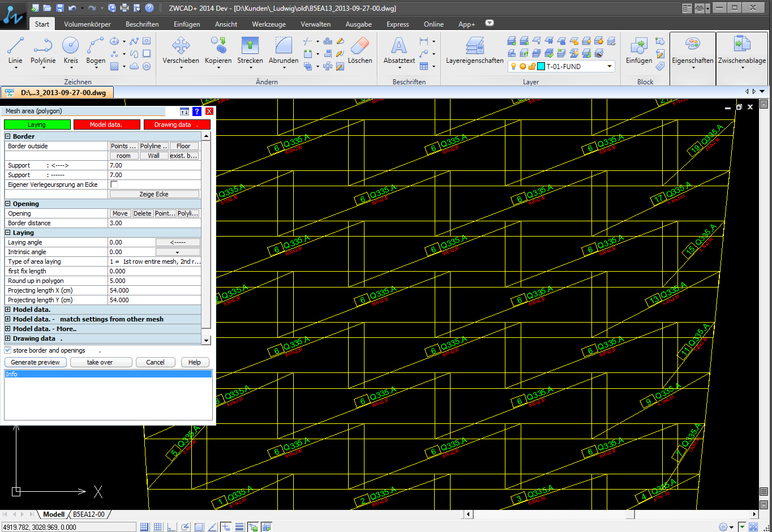The image size is (772, 532).
Task: Click the Polyline .. border button
Action: pos(154,146)
